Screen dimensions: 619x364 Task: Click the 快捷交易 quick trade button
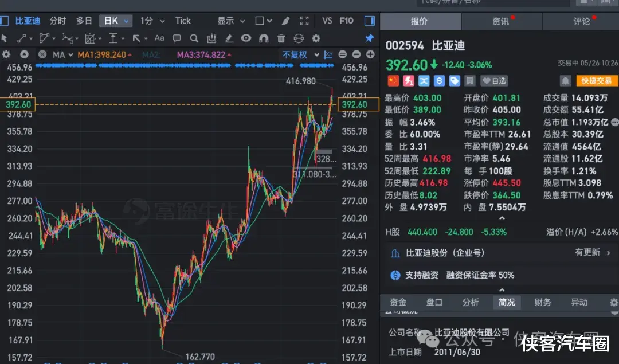click(597, 81)
